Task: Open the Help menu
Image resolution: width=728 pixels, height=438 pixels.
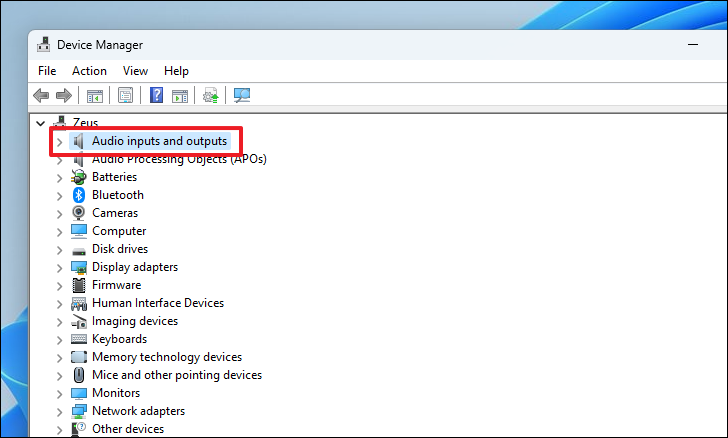Action: [176, 71]
